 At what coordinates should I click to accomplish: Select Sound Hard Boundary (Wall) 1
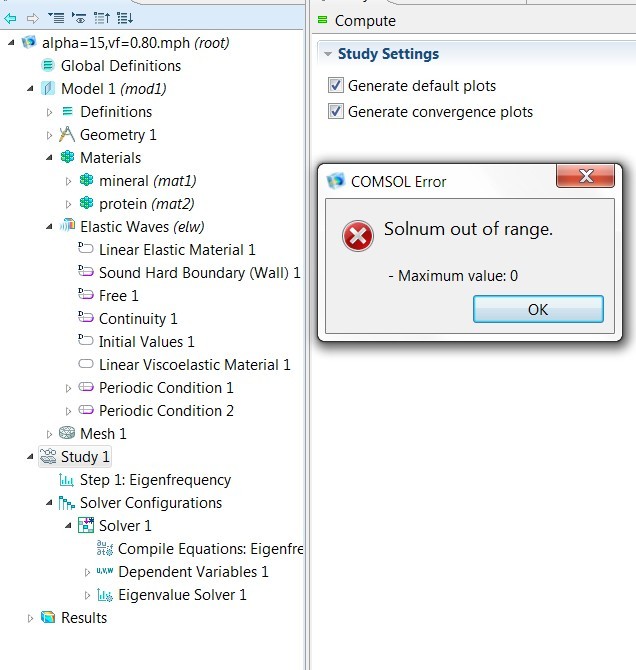pos(200,273)
